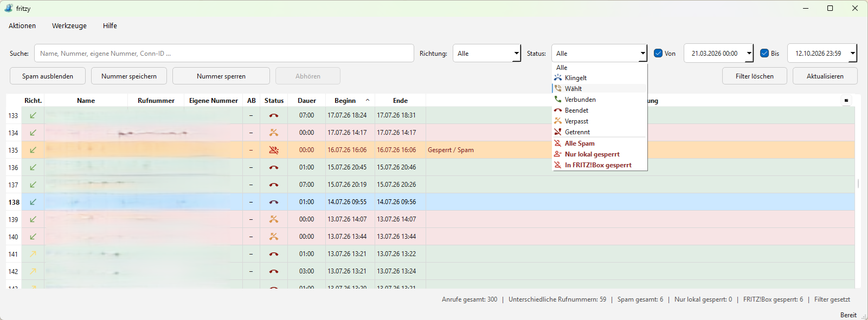Click the search field for name or number
The image size is (868, 320).
(224, 54)
